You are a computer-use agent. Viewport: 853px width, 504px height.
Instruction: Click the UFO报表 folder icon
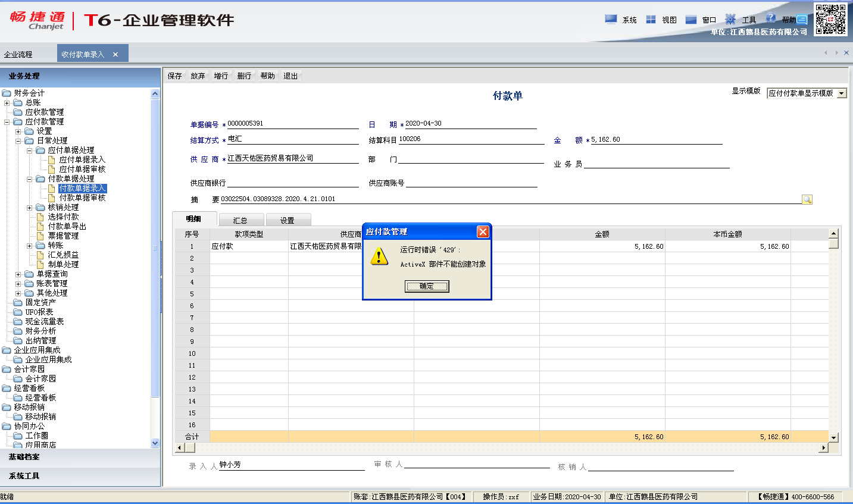pos(18,312)
